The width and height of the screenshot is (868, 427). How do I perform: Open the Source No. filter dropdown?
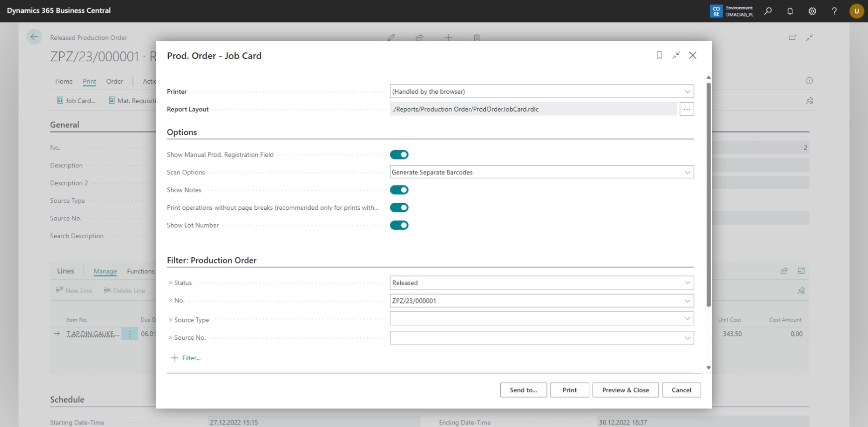pos(687,338)
